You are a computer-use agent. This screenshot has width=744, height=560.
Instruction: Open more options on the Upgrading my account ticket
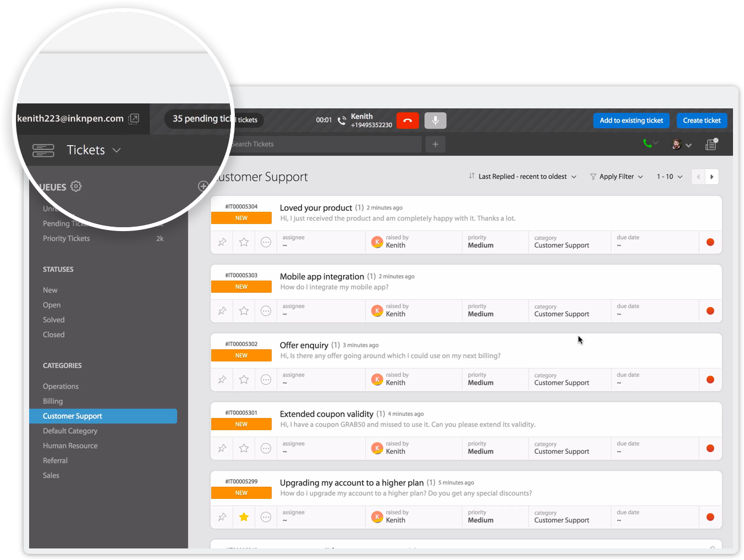pos(266,517)
